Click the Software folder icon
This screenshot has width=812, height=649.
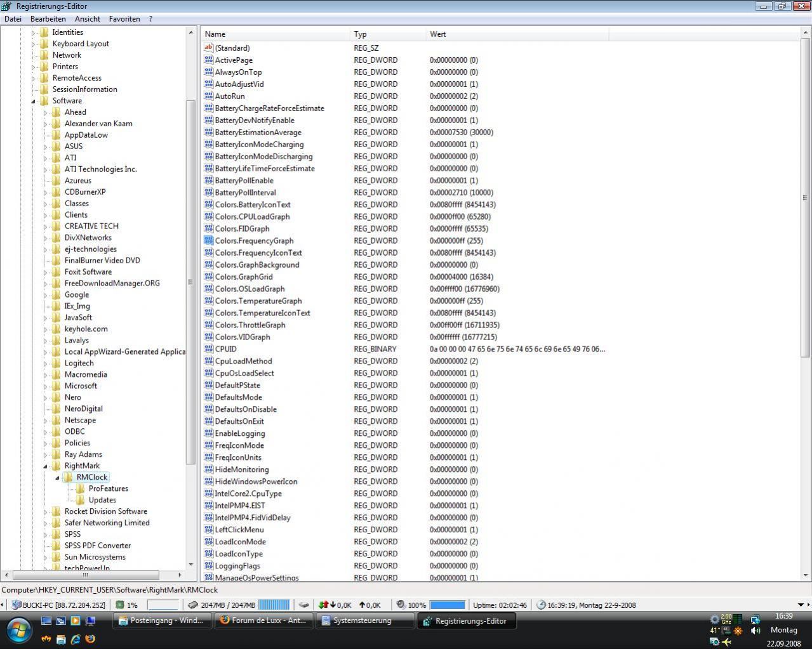coord(44,100)
